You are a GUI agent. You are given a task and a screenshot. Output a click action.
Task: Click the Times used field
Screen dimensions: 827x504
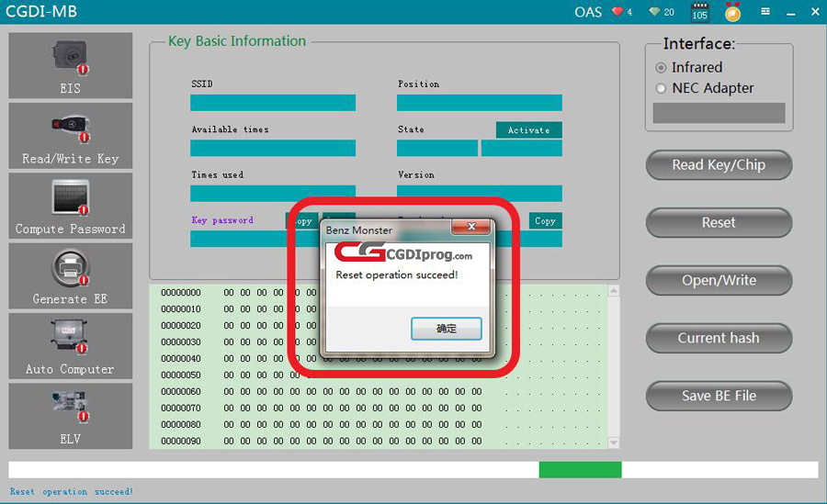click(x=273, y=193)
